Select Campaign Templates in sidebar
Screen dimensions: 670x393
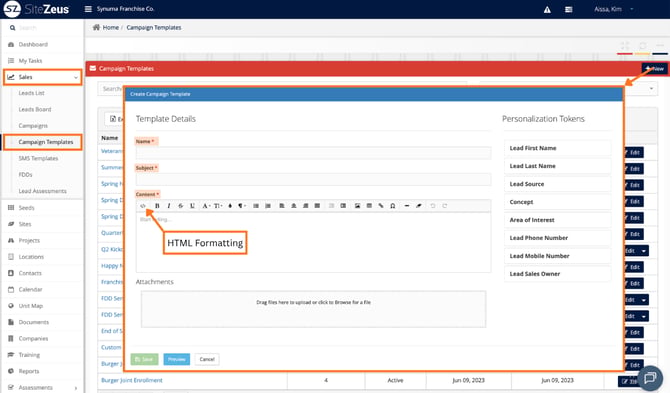(46, 142)
